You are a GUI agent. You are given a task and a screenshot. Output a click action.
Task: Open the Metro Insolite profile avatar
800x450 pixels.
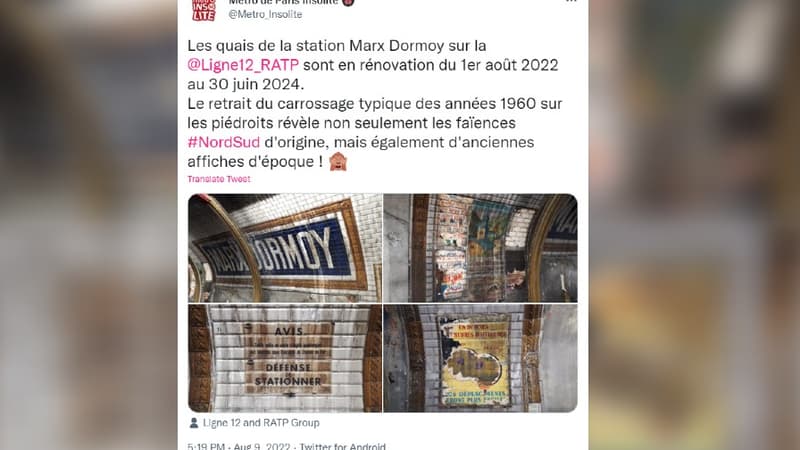click(x=204, y=9)
